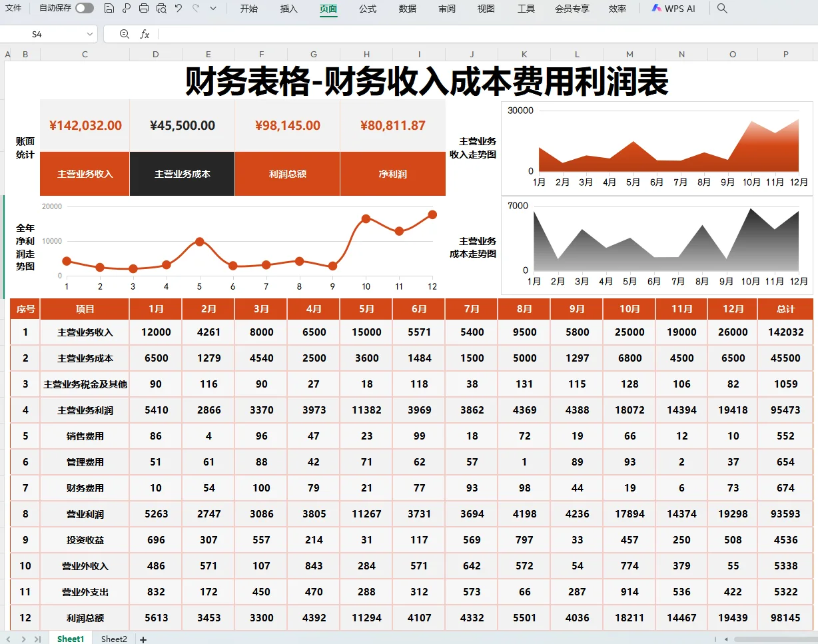Click the 主营业务收入 orange summary tile
Image resolution: width=818 pixels, height=644 pixels.
coord(85,174)
